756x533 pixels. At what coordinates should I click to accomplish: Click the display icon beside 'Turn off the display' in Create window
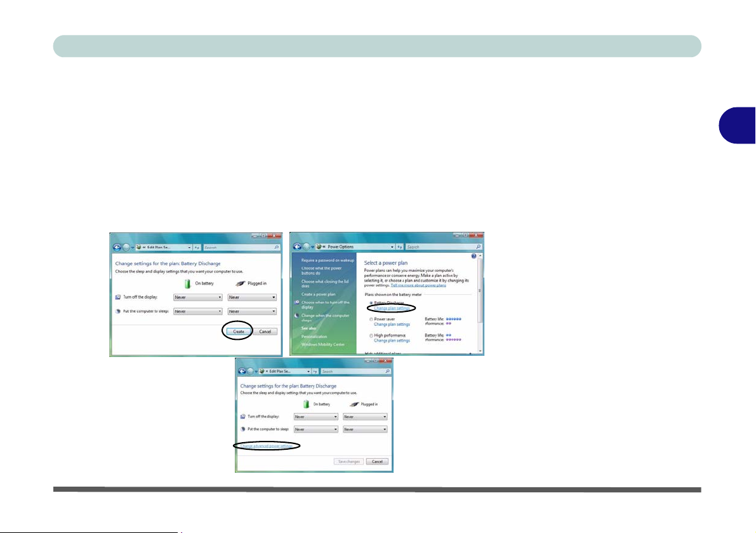pyautogui.click(x=119, y=297)
